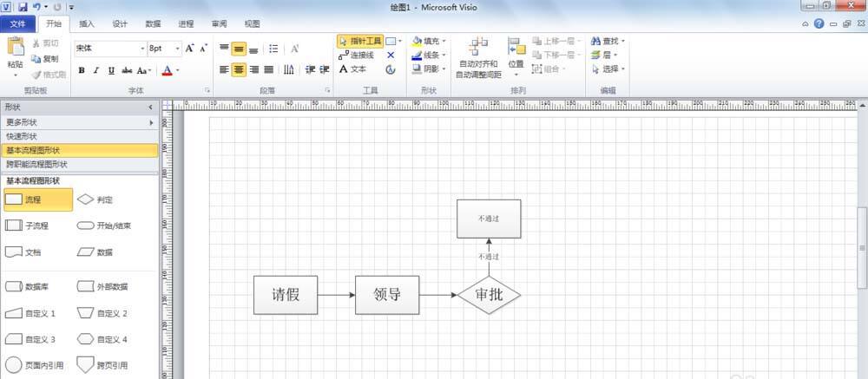Toggle align text to top
The image size is (868, 379).
point(224,49)
